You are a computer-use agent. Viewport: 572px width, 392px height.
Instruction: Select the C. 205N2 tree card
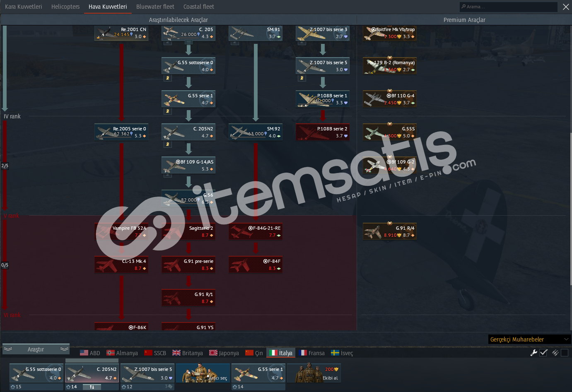(x=188, y=132)
